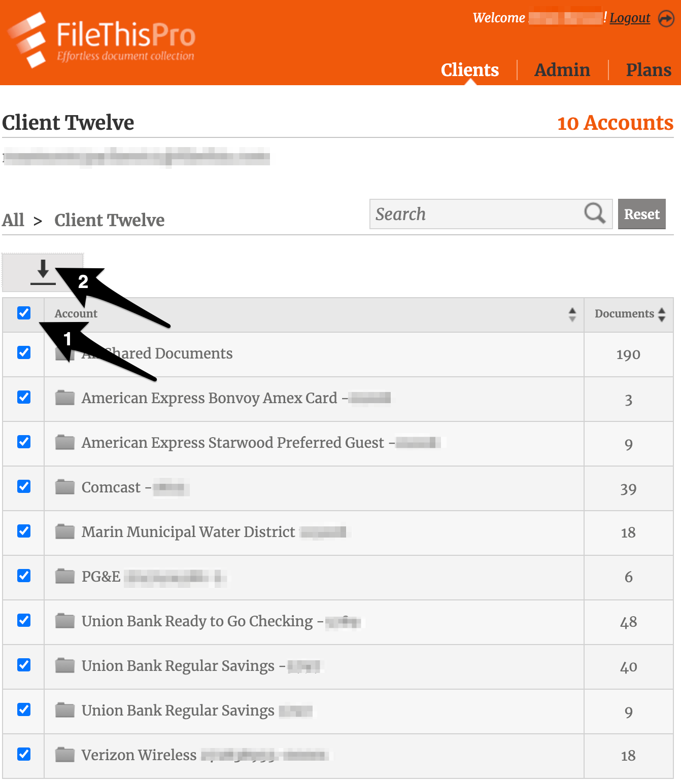Click the Documents column header label
This screenshot has width=681, height=784.
[624, 313]
